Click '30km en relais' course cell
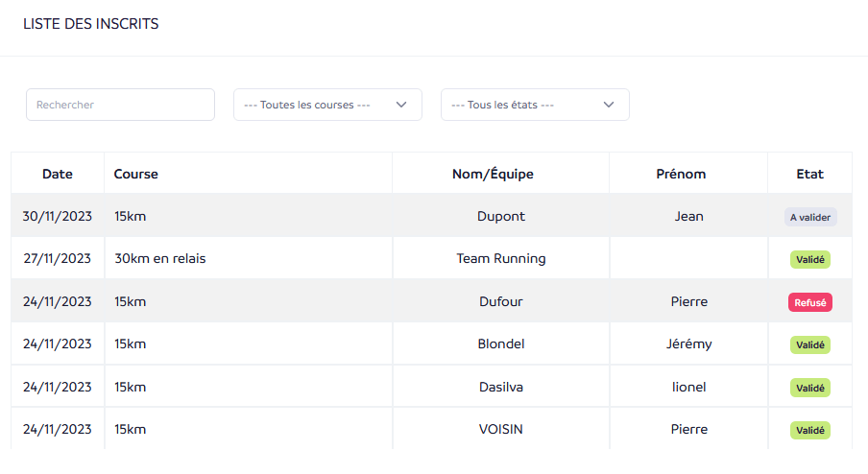868x474 pixels. (159, 258)
